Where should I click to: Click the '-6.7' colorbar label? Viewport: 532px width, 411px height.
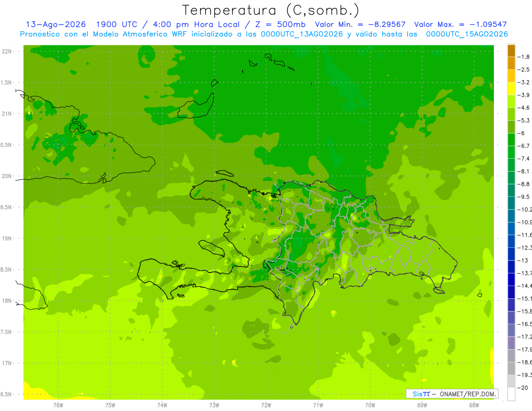click(x=524, y=146)
